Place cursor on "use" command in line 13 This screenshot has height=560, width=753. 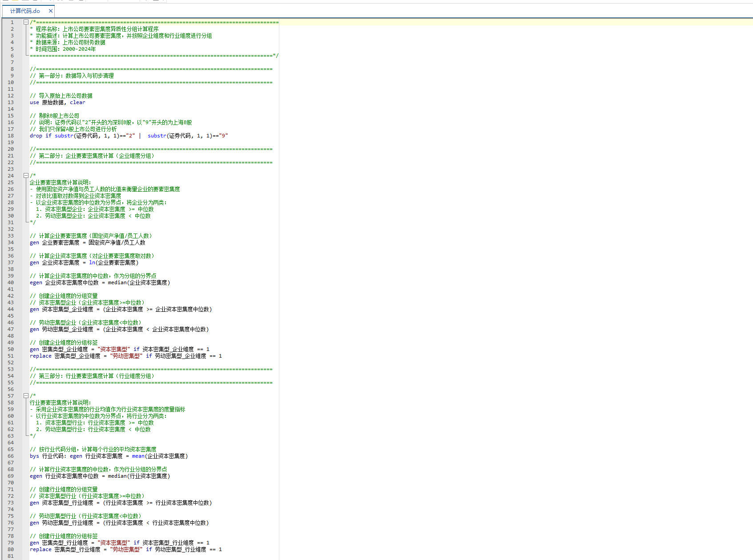coord(34,102)
